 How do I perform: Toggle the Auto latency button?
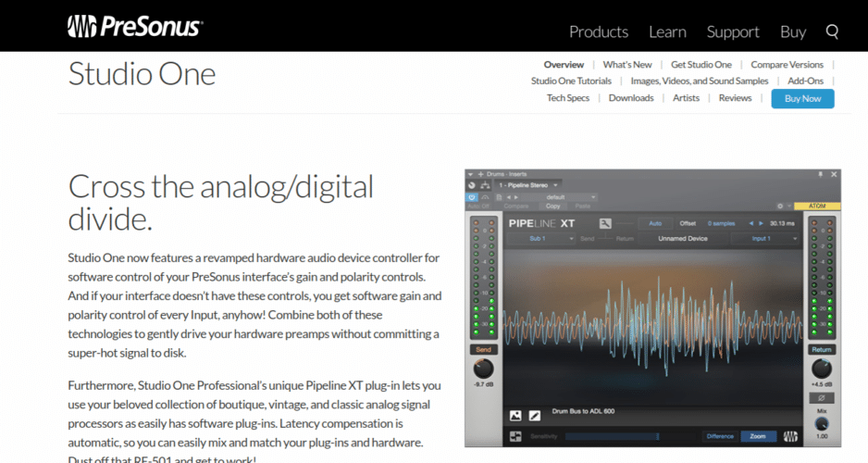[655, 223]
